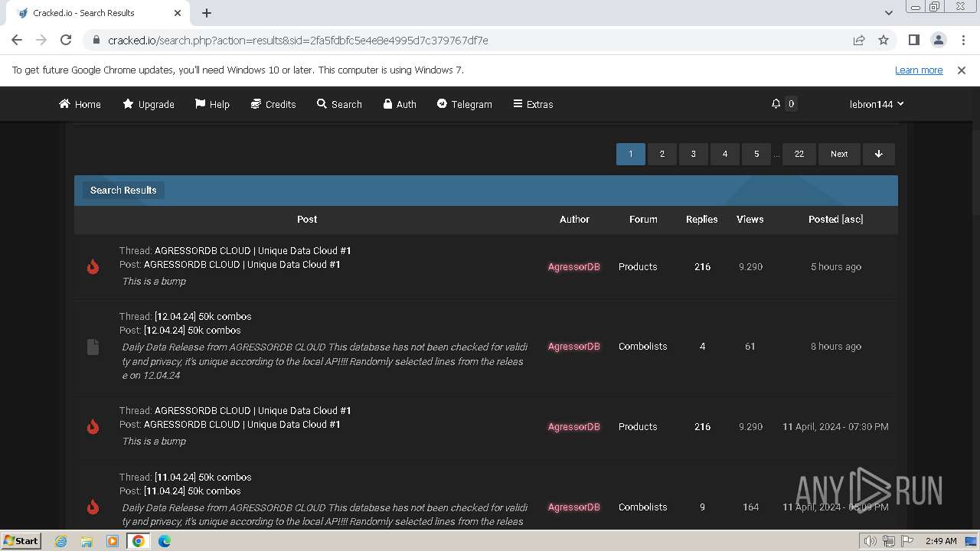
Task: Click the '5 hours ago' posted time
Action: [x=836, y=266]
